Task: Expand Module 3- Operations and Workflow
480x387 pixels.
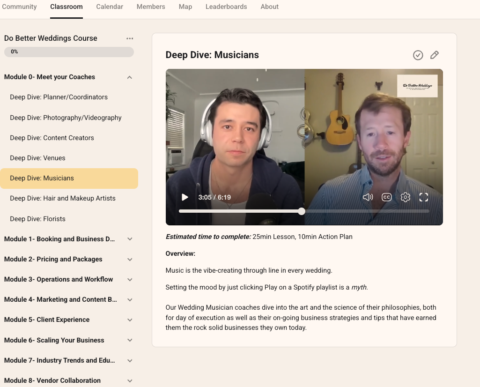Action: click(x=130, y=280)
